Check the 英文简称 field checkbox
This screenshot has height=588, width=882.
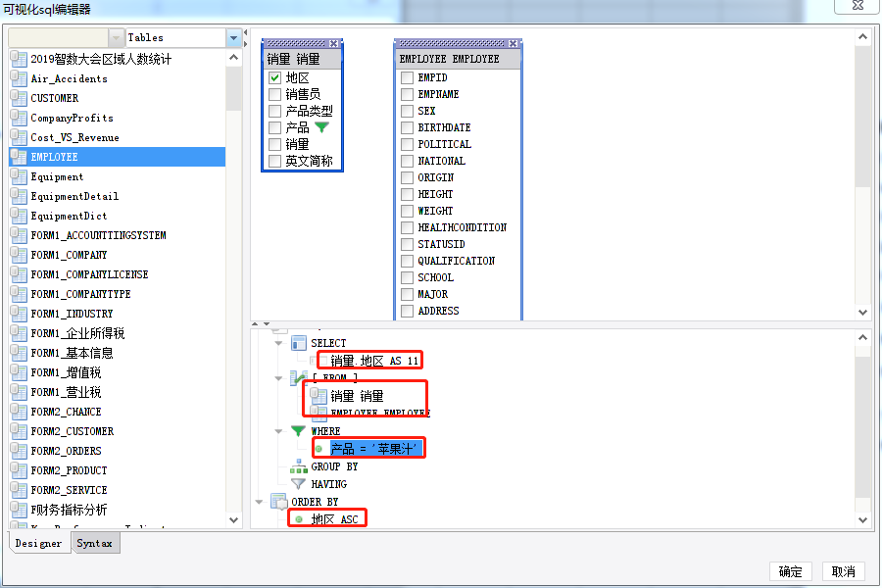(x=275, y=161)
